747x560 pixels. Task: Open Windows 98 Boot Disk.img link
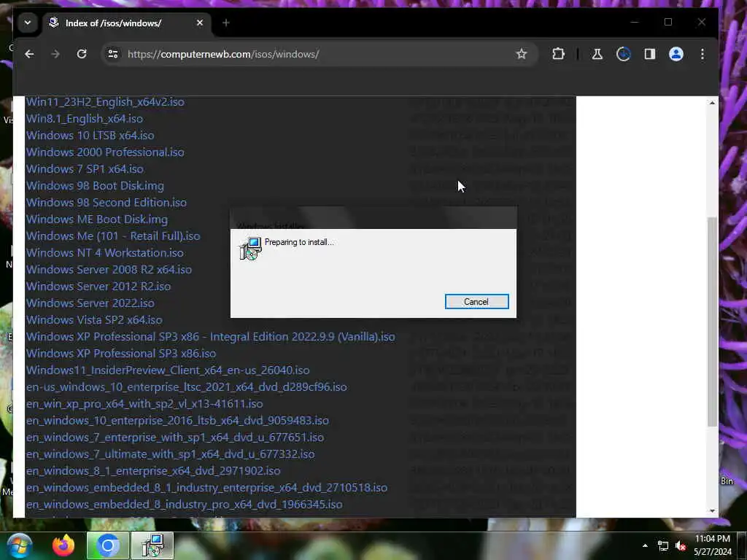(95, 186)
